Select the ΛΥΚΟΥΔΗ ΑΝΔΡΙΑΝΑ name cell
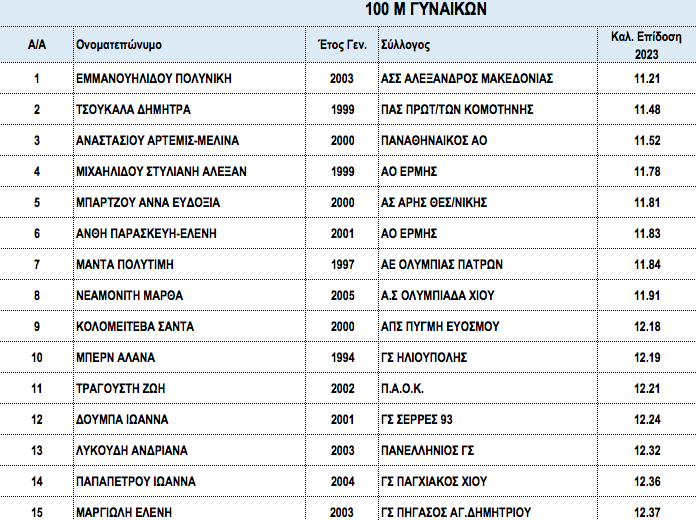696x520 pixels. coord(132,450)
